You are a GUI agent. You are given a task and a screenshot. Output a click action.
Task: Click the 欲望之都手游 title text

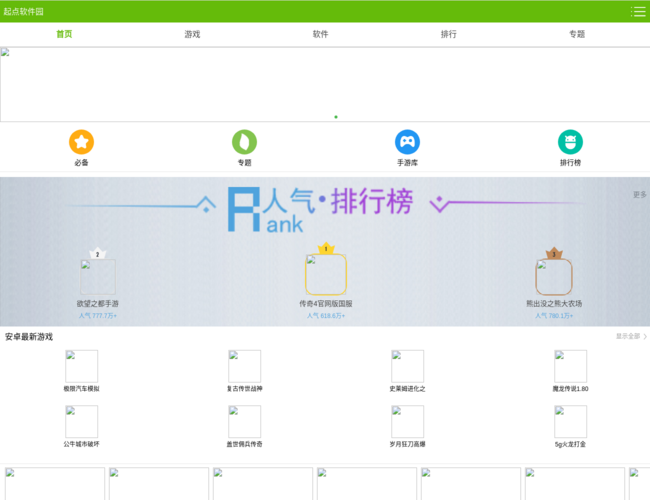pyautogui.click(x=98, y=303)
